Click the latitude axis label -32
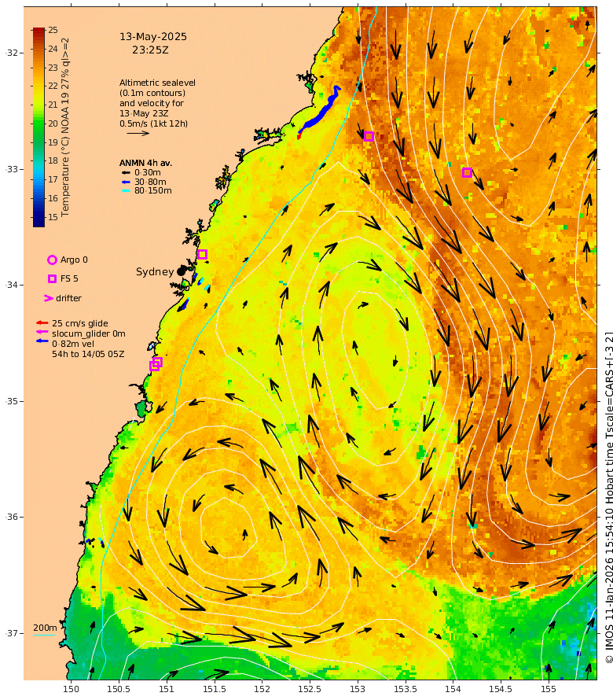 (x=13, y=53)
